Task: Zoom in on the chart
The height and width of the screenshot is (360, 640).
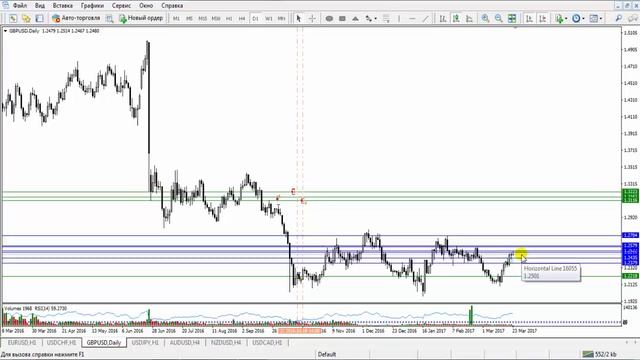Action: tap(485, 18)
